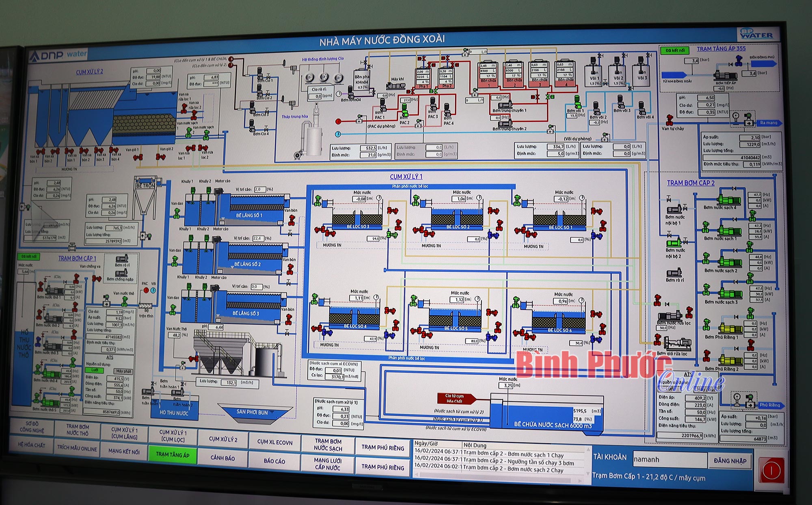Screen dimensions: 812x505
Task: Click the Bơm trung chuyển 1 pump icon
Action: click(x=505, y=104)
